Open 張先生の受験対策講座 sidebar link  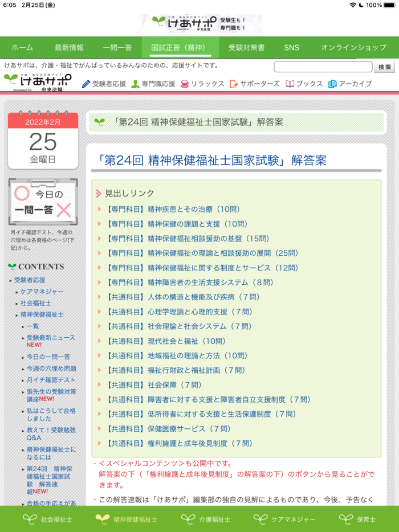click(52, 395)
